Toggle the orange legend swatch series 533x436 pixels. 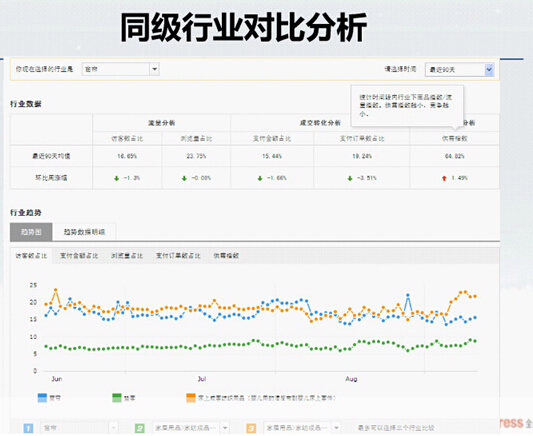[191, 398]
